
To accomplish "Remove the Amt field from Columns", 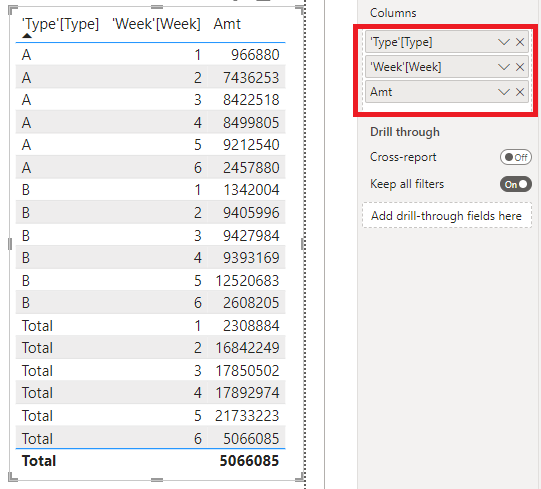I will click(520, 92).
